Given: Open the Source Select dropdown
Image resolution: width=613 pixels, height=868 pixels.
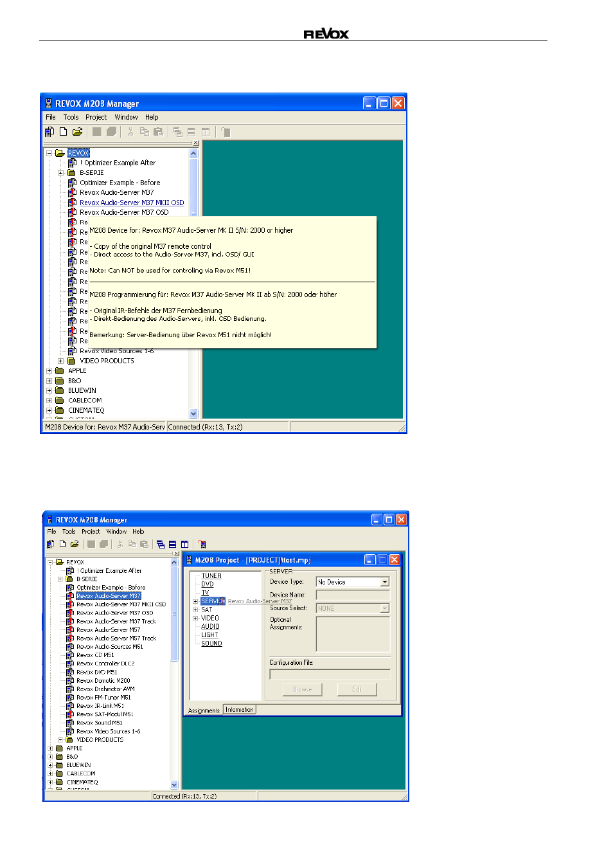Looking at the screenshot, I should tap(385, 608).
